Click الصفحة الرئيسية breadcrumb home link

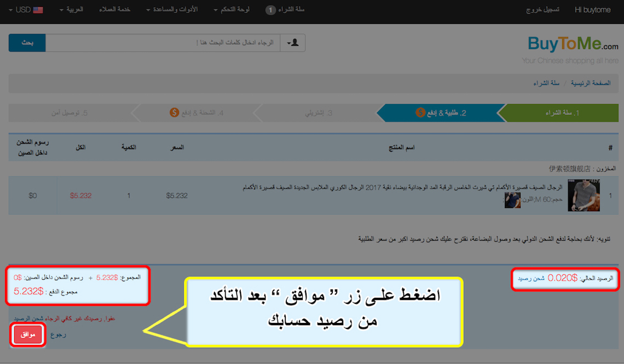coord(591,83)
